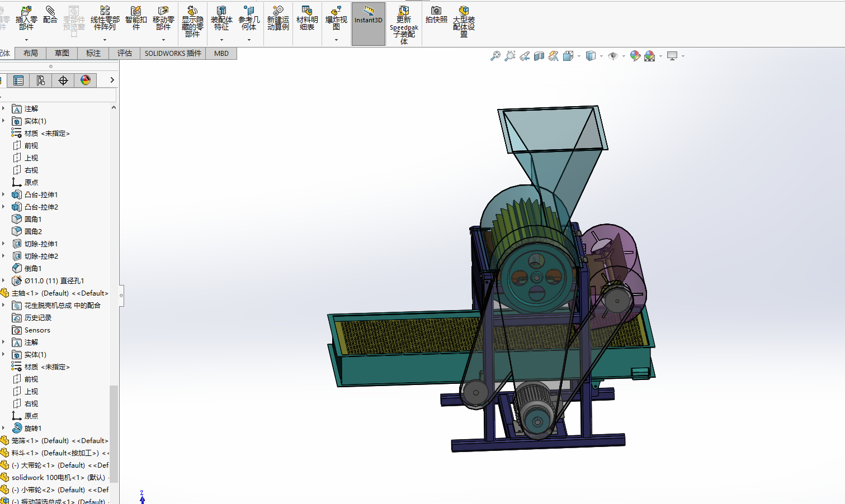Expand the 切除-拉伸2 feature
The width and height of the screenshot is (845, 504).
coord(3,256)
